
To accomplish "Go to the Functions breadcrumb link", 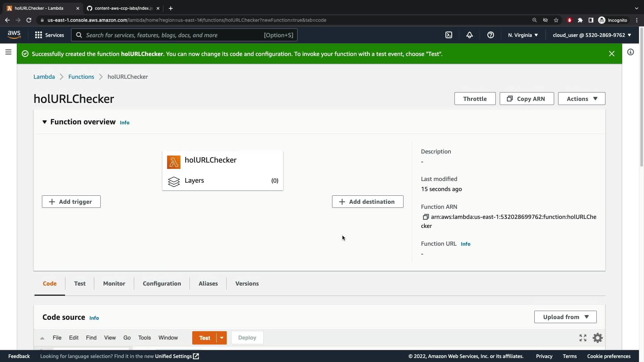I will coord(81,77).
